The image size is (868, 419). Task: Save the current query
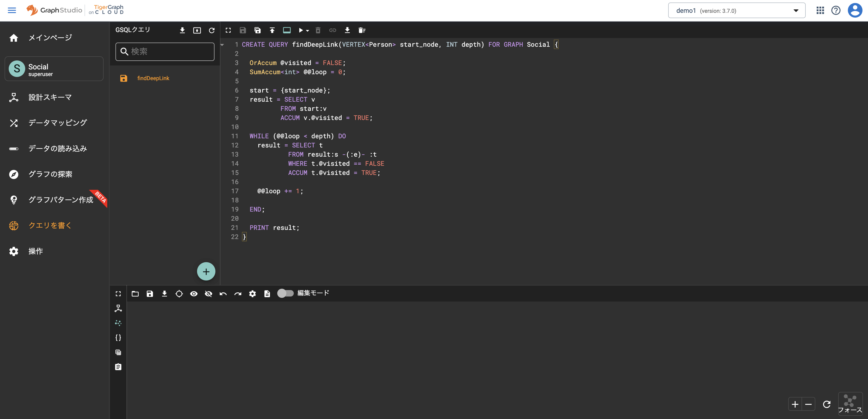tap(243, 30)
